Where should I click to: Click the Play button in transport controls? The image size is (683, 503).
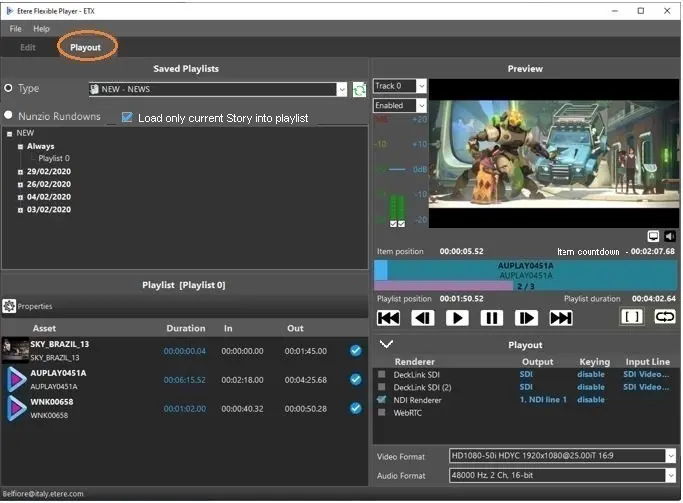[x=457, y=318]
